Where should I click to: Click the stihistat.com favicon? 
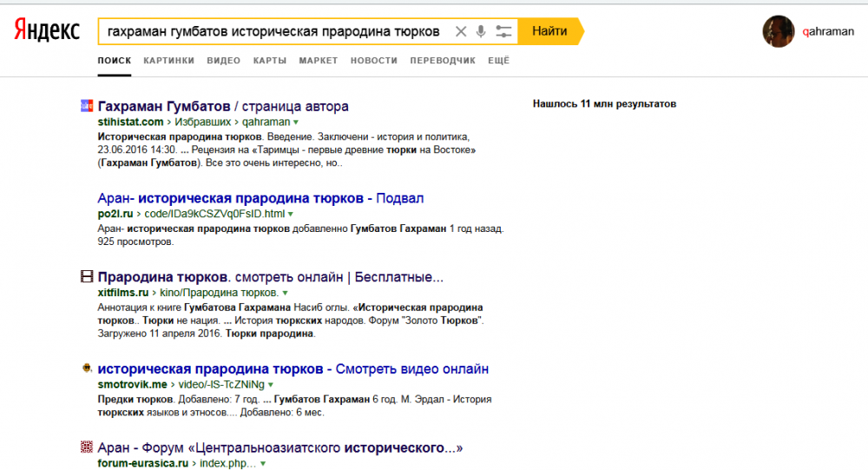(87, 105)
